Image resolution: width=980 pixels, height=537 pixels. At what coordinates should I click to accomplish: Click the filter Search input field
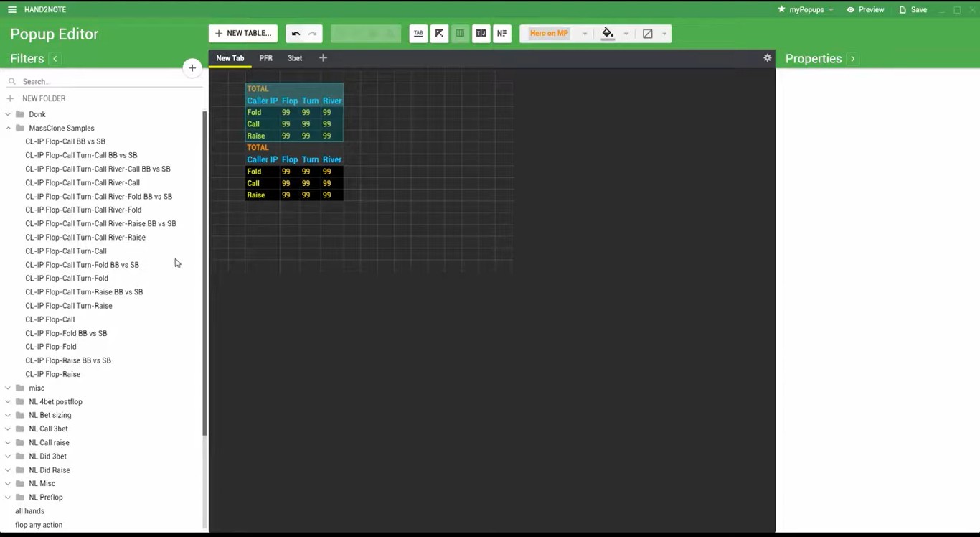click(100, 82)
